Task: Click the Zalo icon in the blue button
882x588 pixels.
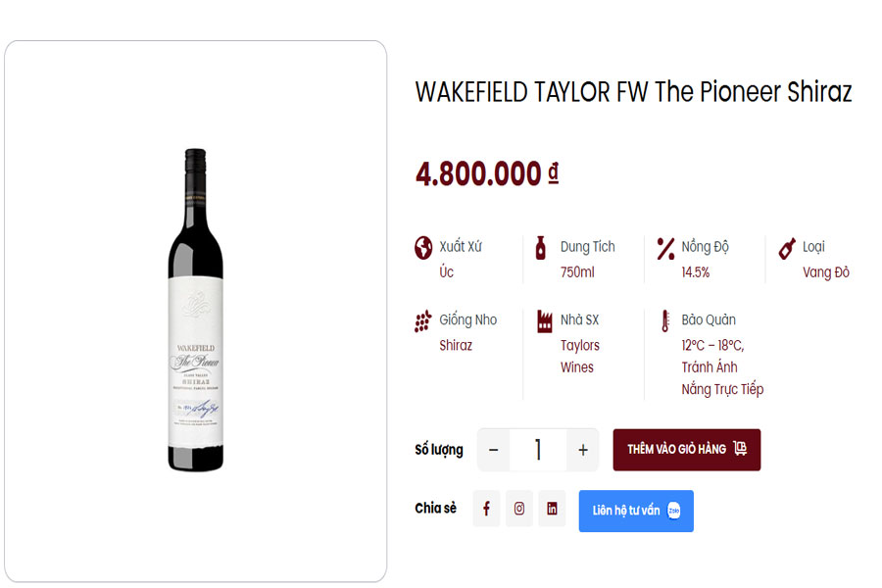Action: 674,510
